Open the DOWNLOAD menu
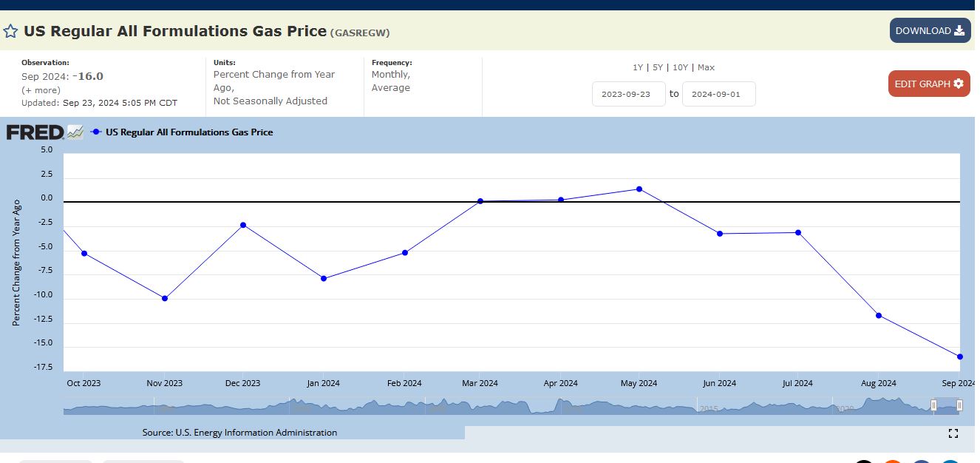 (929, 30)
